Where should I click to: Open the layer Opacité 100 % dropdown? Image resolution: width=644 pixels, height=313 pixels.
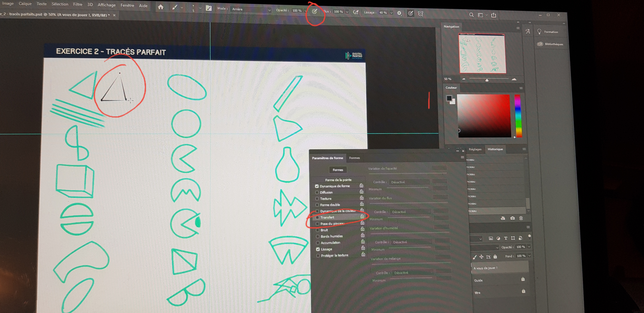(529, 247)
